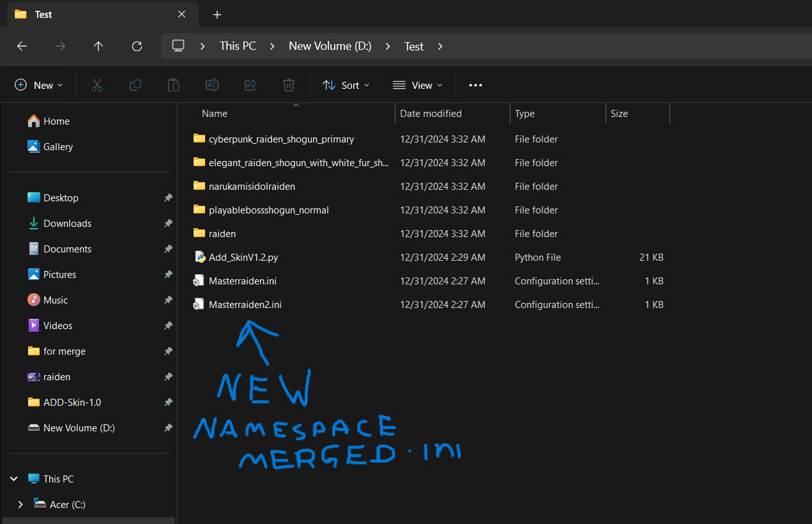This screenshot has width=812, height=524.
Task: Click the Rename icon in the toolbar
Action: tap(211, 84)
